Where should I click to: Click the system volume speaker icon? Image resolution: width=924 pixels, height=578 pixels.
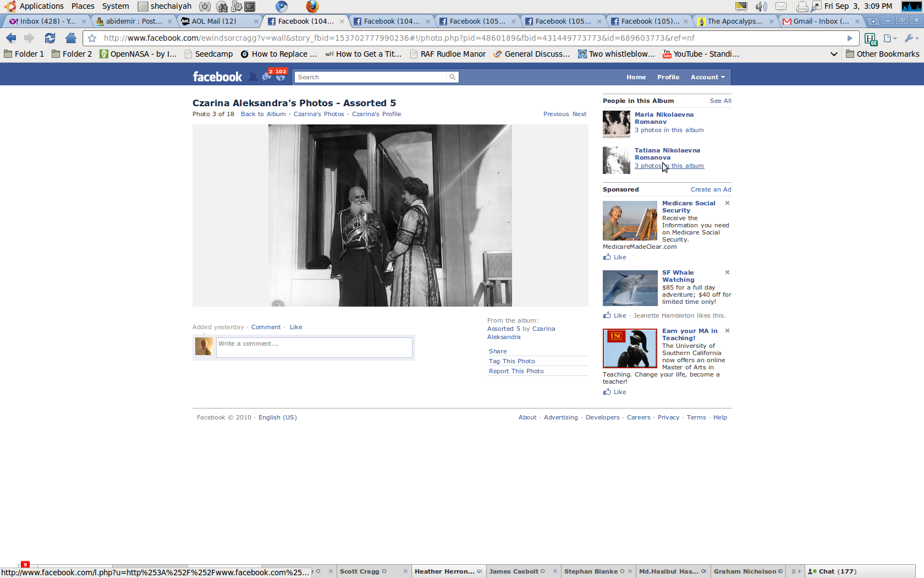pos(761,6)
